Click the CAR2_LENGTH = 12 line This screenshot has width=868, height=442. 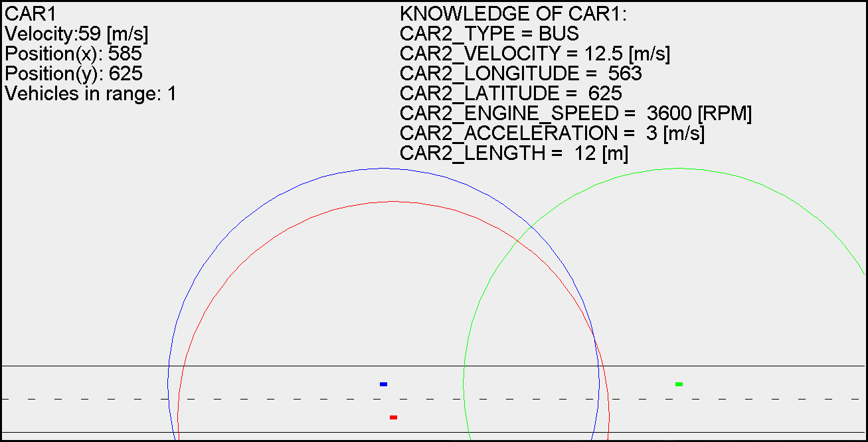[x=514, y=153]
